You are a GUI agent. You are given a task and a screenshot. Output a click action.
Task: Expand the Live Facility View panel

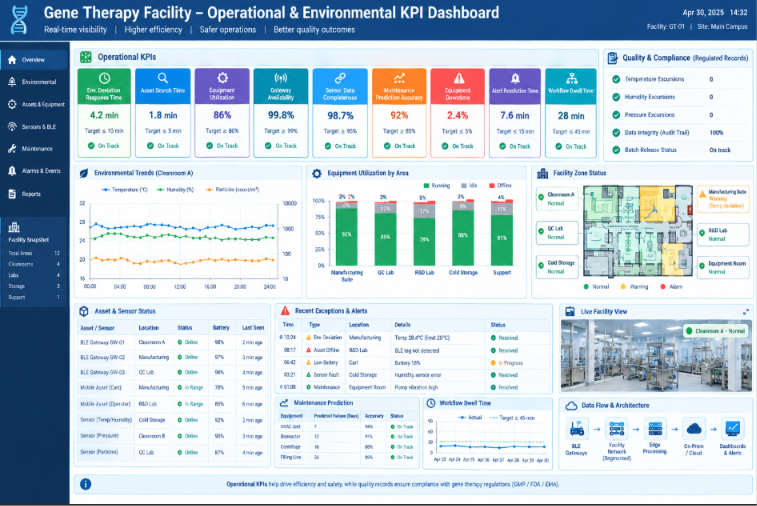pos(746,312)
